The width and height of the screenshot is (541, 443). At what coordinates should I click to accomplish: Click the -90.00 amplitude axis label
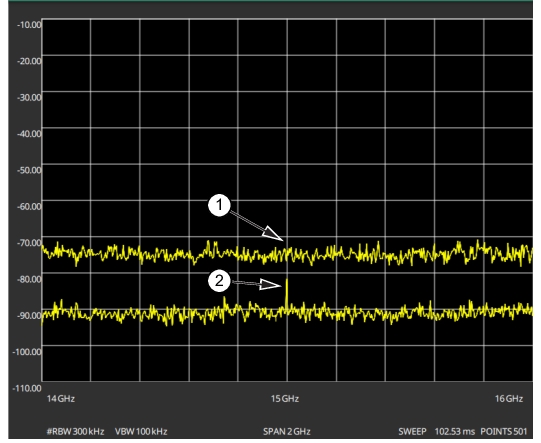tap(29, 315)
